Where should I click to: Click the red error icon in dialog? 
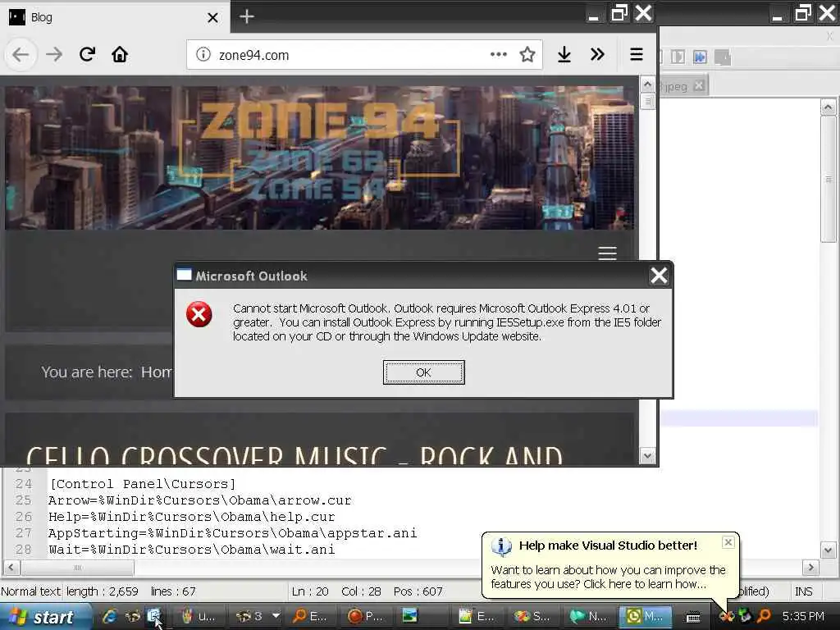click(199, 314)
